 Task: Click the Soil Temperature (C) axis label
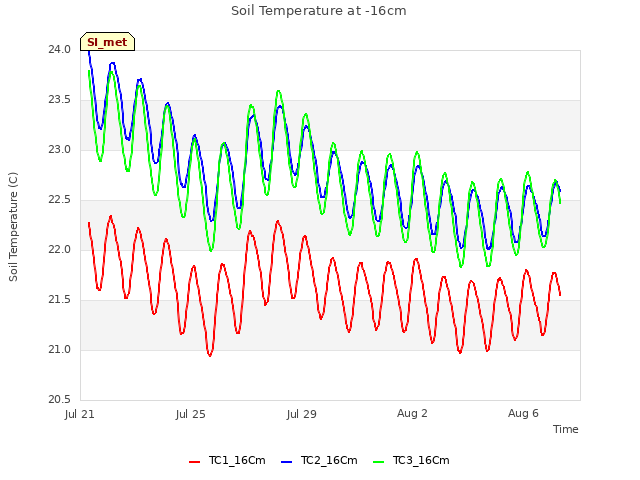tap(13, 227)
